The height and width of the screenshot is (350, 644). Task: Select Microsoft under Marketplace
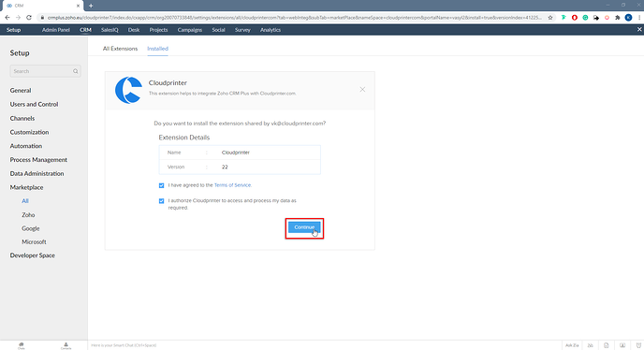[34, 242]
